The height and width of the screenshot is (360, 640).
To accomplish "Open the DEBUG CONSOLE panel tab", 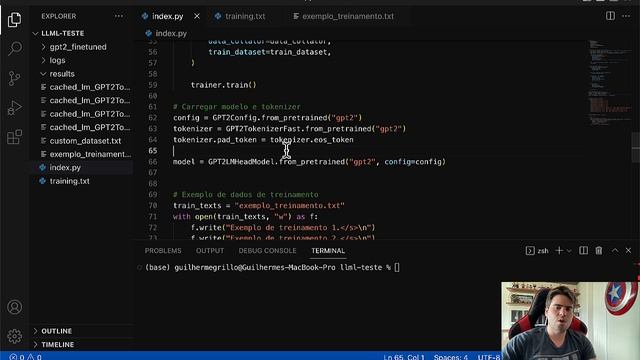I will click(x=267, y=251).
